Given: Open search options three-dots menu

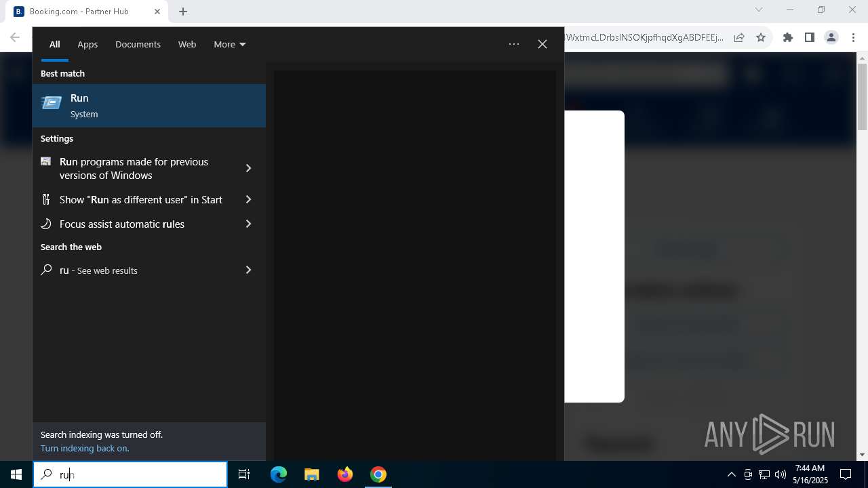Looking at the screenshot, I should (514, 44).
